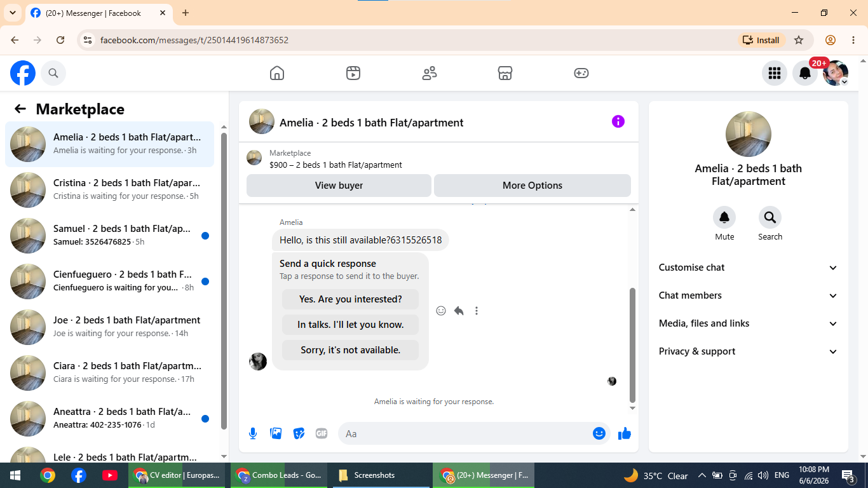The width and height of the screenshot is (868, 488).
Task: Open conversation information purple icon
Action: pos(618,121)
